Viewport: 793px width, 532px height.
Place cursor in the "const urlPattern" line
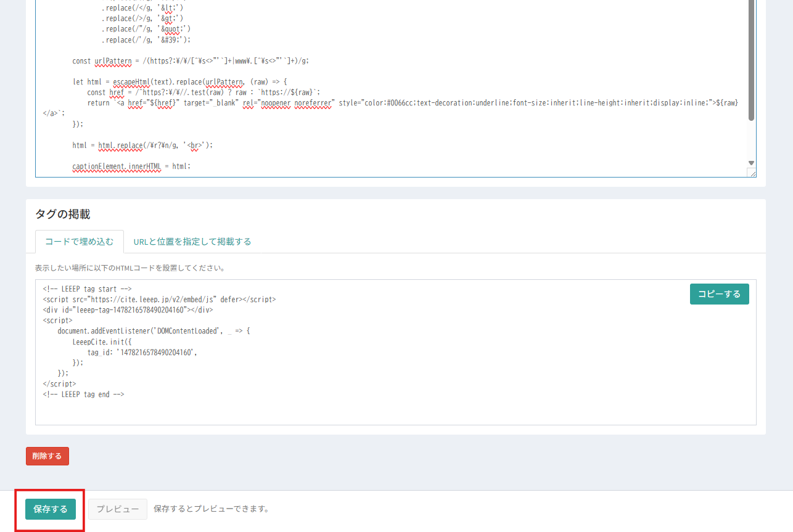tap(191, 61)
